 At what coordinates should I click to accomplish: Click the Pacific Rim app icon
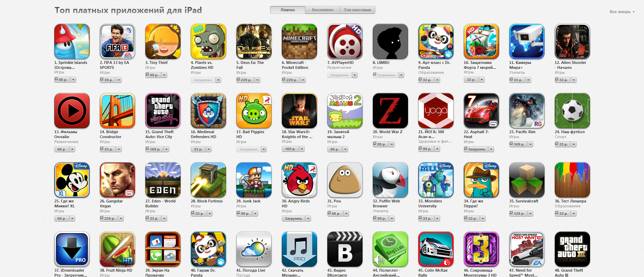(527, 111)
